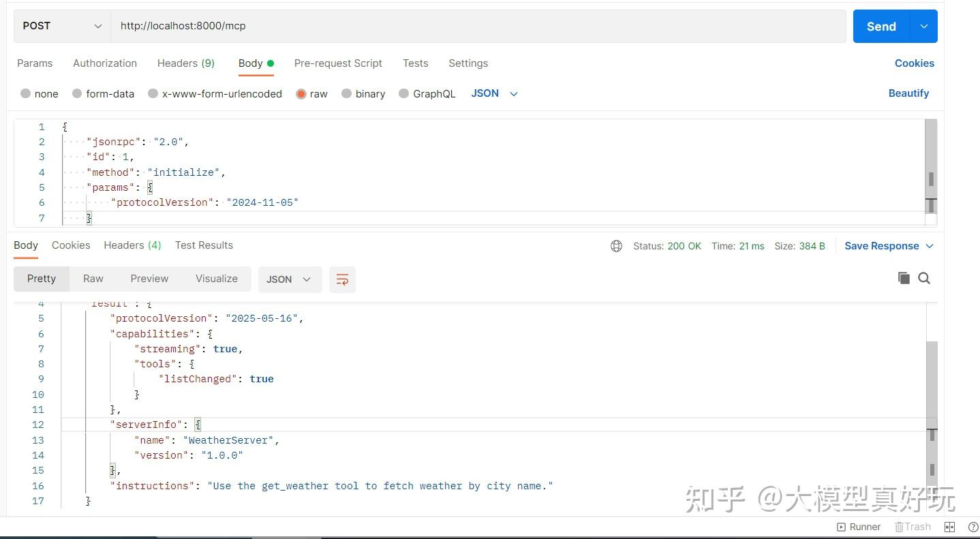Open the Runner from the status bar
The image size is (980, 539).
pos(859,526)
